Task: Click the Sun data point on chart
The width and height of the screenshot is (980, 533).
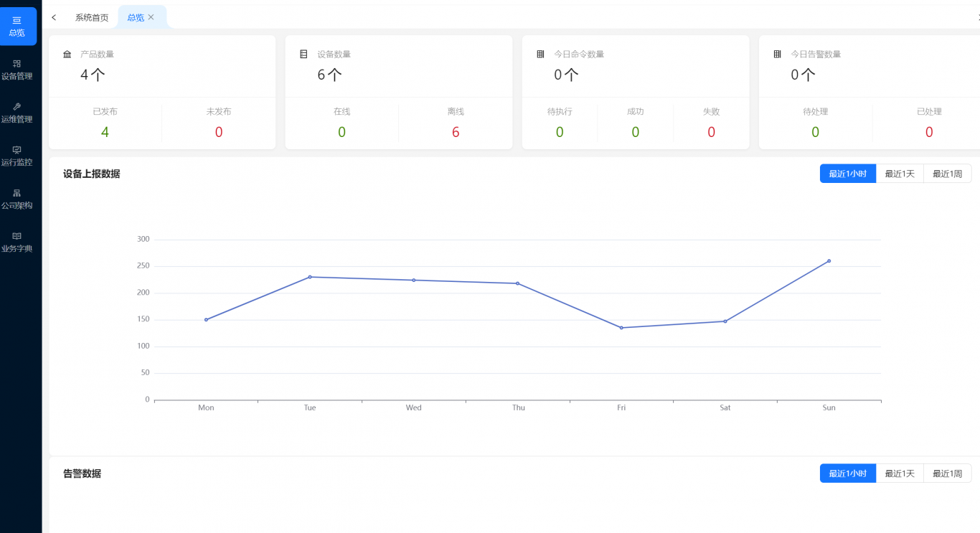Action: tap(829, 261)
